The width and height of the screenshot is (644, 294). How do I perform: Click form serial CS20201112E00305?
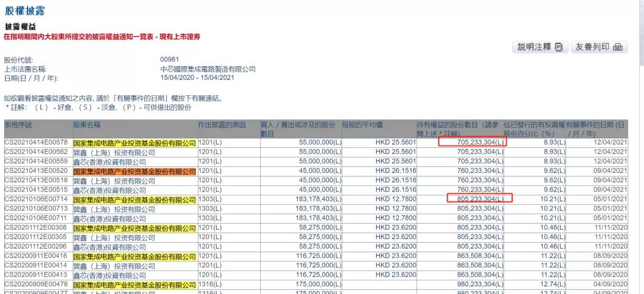36,237
